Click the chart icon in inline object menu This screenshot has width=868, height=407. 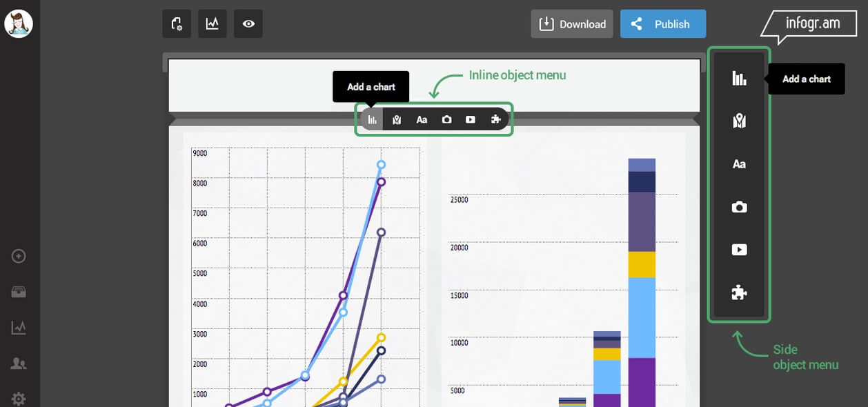(x=373, y=119)
